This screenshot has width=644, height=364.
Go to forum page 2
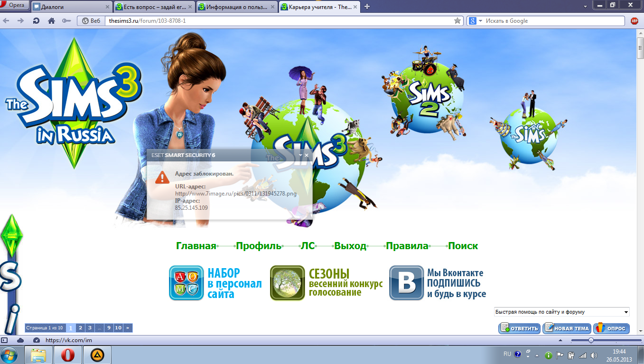coord(80,328)
